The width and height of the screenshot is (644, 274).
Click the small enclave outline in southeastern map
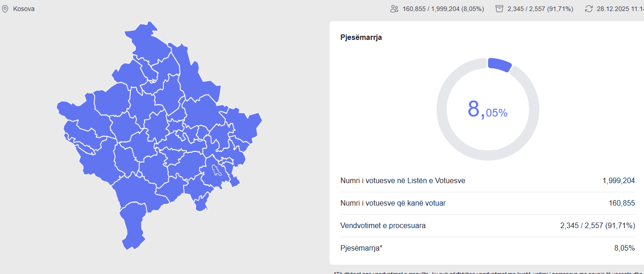pos(216,171)
